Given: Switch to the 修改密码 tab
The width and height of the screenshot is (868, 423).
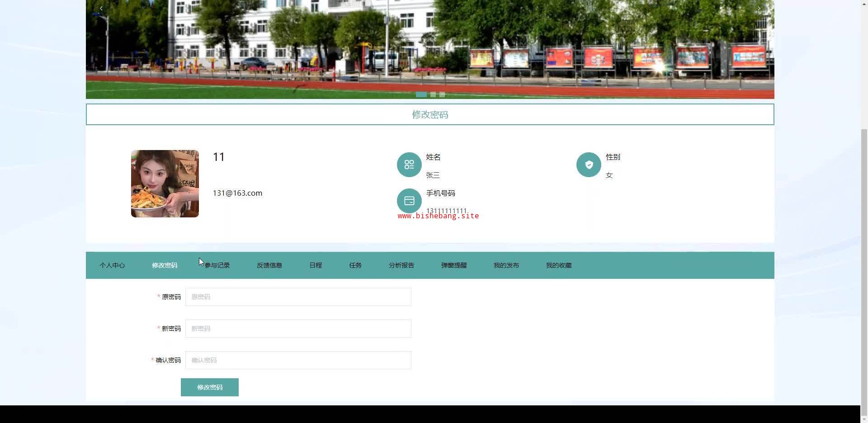Looking at the screenshot, I should point(165,265).
